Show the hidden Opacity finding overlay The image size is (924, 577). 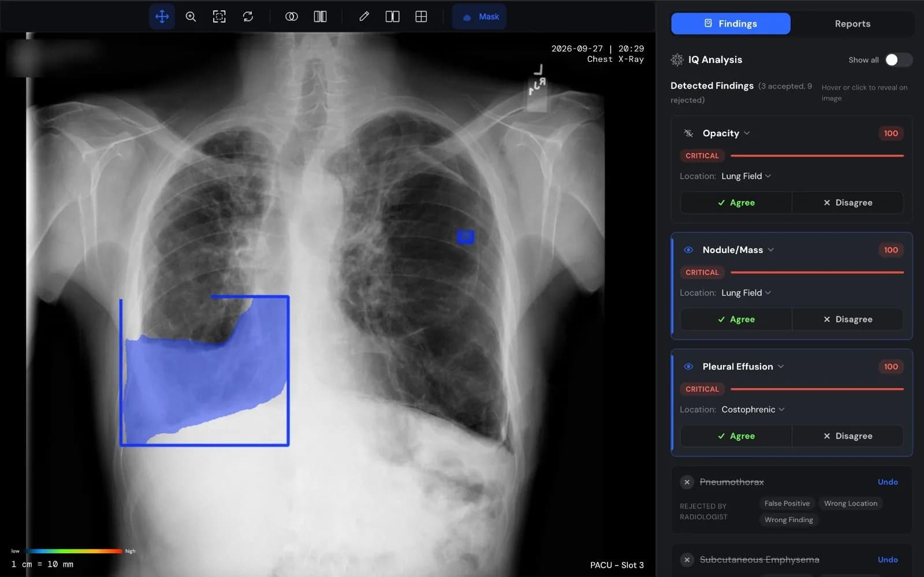click(688, 133)
